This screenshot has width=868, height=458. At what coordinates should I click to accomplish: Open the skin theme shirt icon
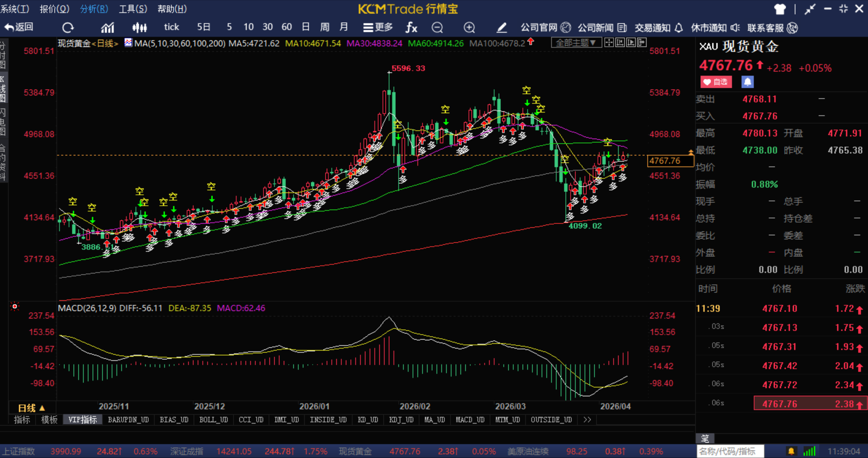[x=780, y=9]
